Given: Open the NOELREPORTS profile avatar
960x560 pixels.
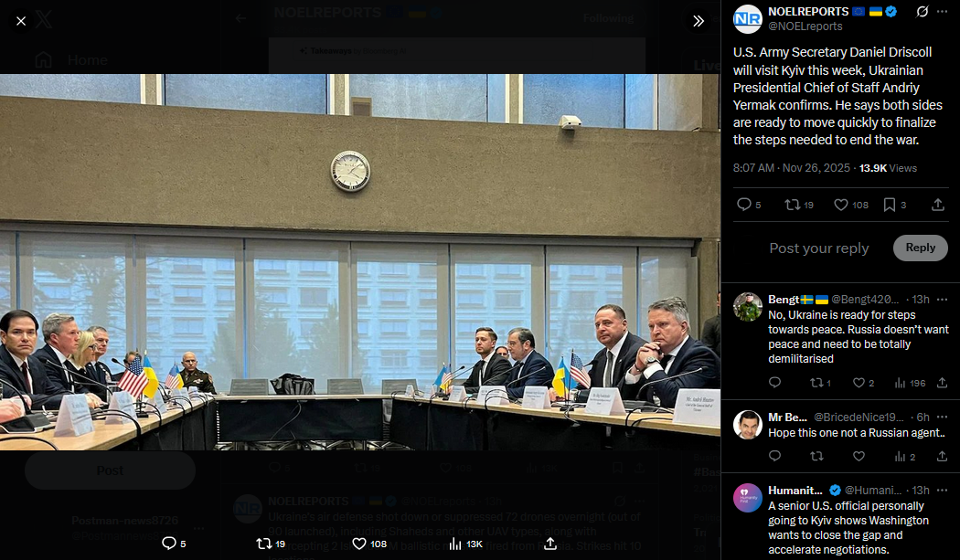Looking at the screenshot, I should click(x=748, y=19).
